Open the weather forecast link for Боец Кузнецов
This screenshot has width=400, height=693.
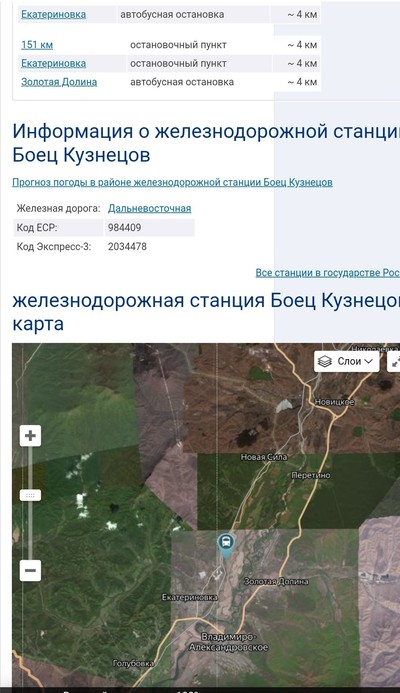(172, 182)
